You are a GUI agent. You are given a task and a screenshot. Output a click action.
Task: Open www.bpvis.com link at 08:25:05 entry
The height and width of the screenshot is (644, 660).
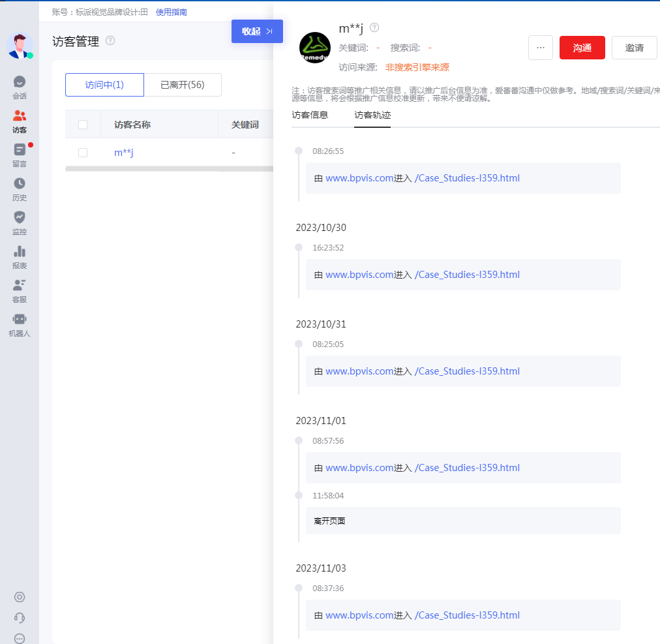tap(359, 371)
